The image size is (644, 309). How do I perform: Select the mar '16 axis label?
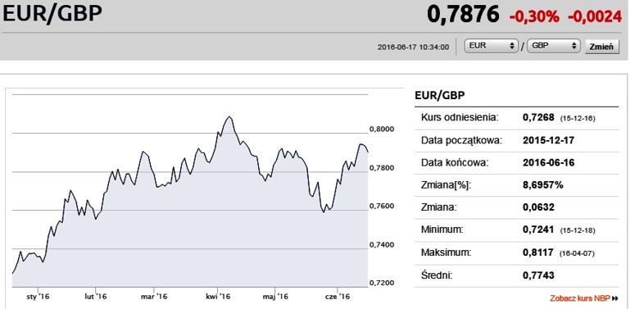tap(153, 296)
